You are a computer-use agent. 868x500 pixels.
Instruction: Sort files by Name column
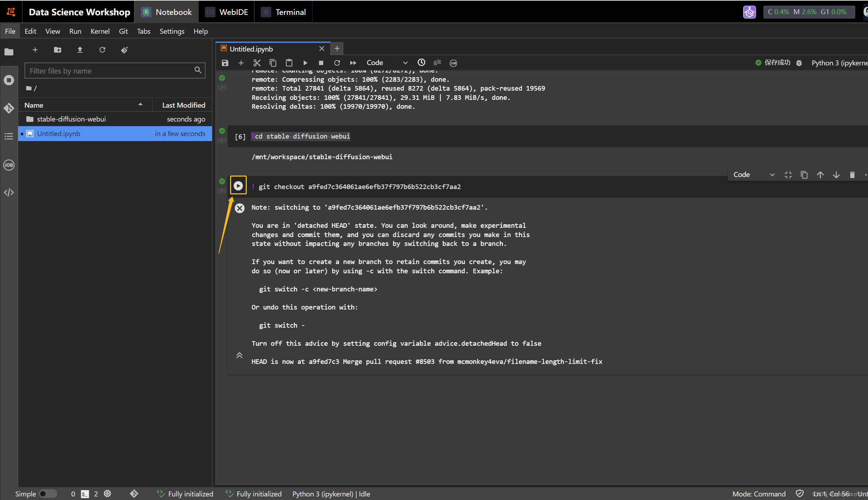[x=85, y=105]
